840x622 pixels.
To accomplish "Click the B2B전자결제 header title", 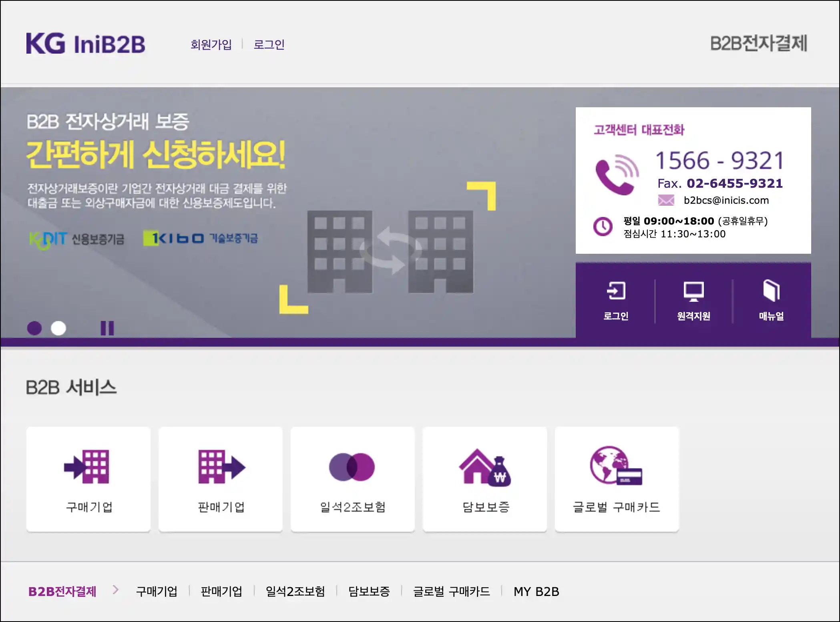I will pyautogui.click(x=758, y=43).
